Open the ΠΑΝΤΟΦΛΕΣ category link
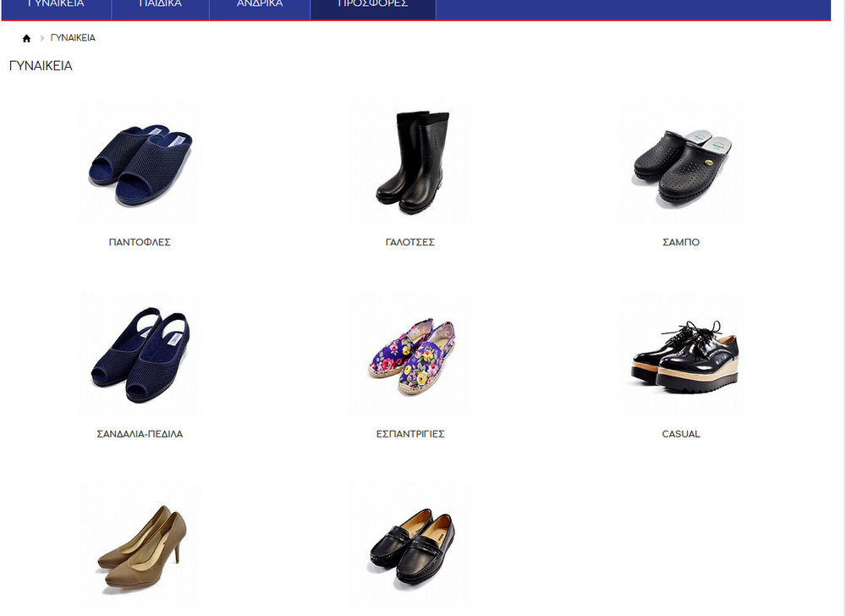846x616 pixels. [x=140, y=242]
